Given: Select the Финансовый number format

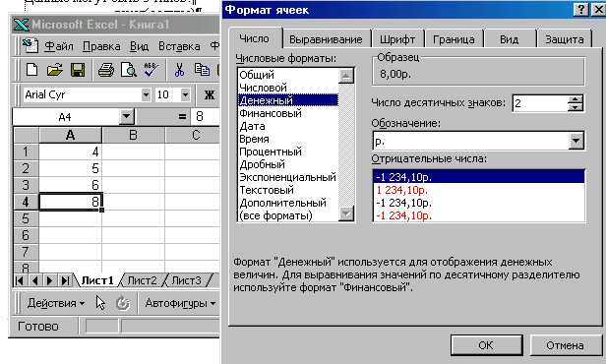Looking at the screenshot, I should point(288,113).
